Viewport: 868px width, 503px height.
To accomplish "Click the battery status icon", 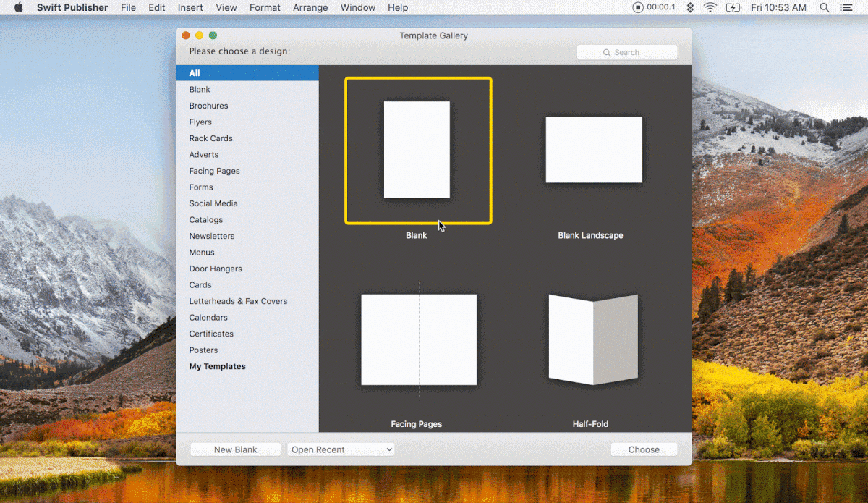I will click(x=733, y=7).
